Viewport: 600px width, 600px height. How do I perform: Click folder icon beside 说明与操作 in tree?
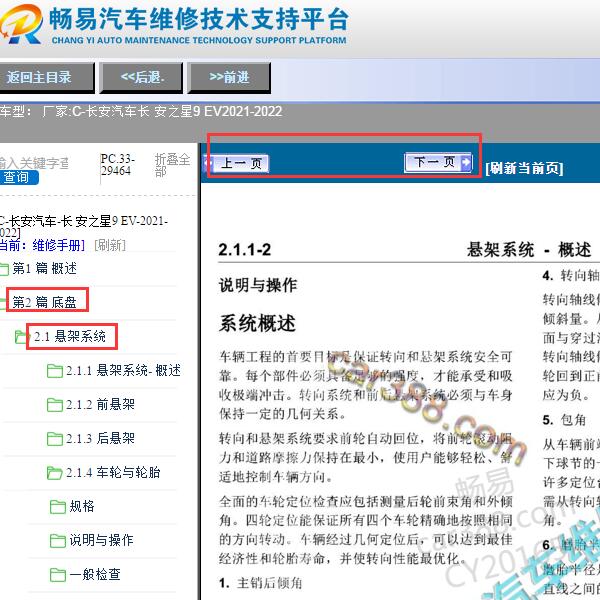pyautogui.click(x=58, y=541)
